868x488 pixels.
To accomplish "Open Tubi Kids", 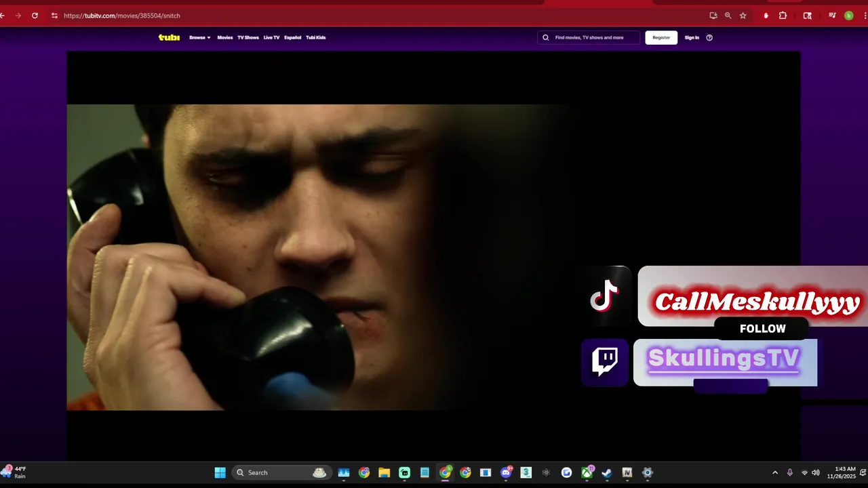I will pyautogui.click(x=316, y=37).
